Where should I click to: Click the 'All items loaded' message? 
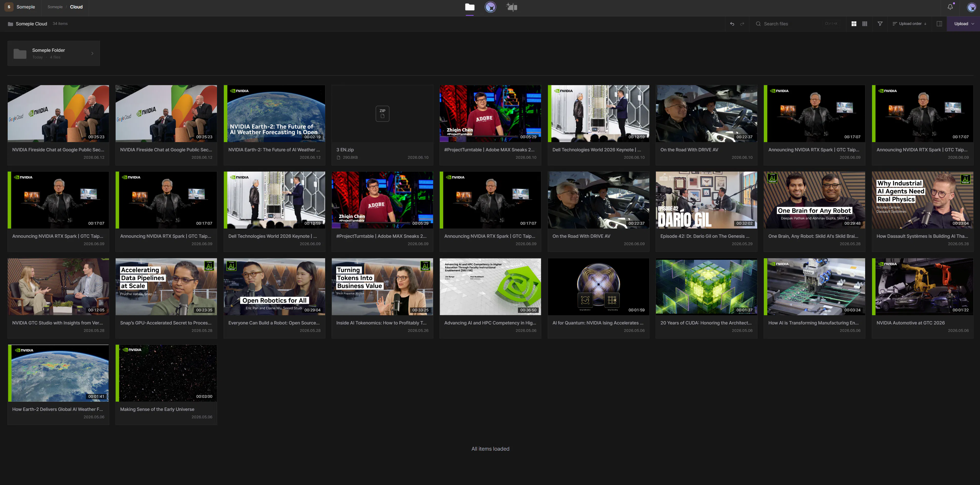tap(490, 449)
